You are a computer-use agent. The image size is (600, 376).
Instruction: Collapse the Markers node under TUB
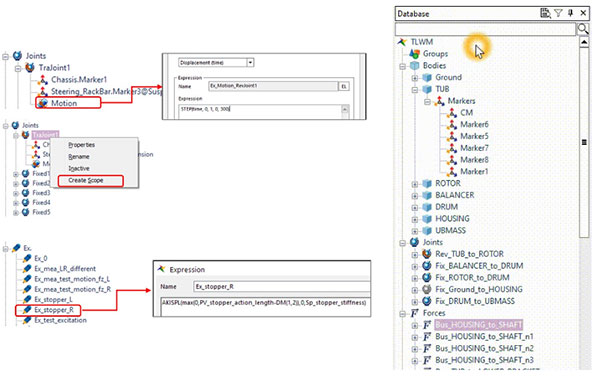[x=428, y=102]
